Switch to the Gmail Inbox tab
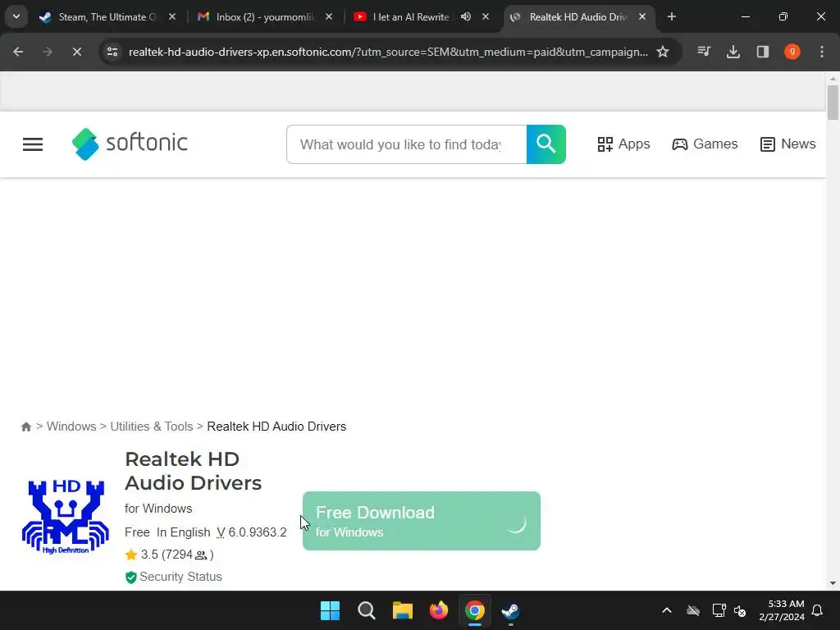Screen dimensions: 840x630 (265, 16)
